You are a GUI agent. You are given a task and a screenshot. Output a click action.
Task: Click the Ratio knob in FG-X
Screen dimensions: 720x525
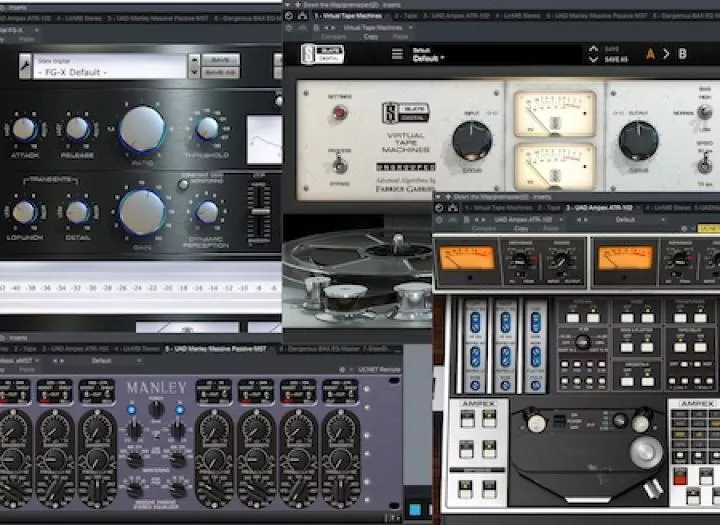pyautogui.click(x=142, y=129)
